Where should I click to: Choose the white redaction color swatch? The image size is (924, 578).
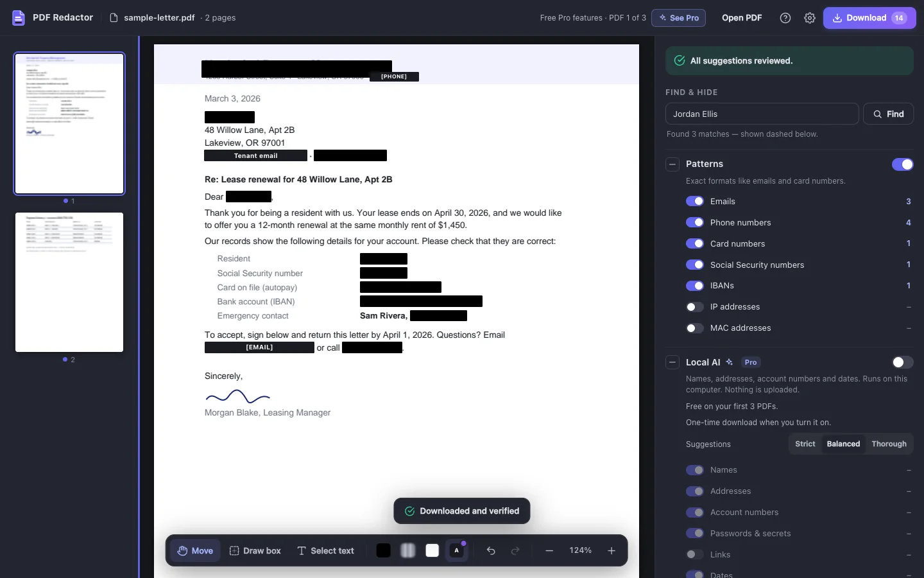click(x=432, y=550)
